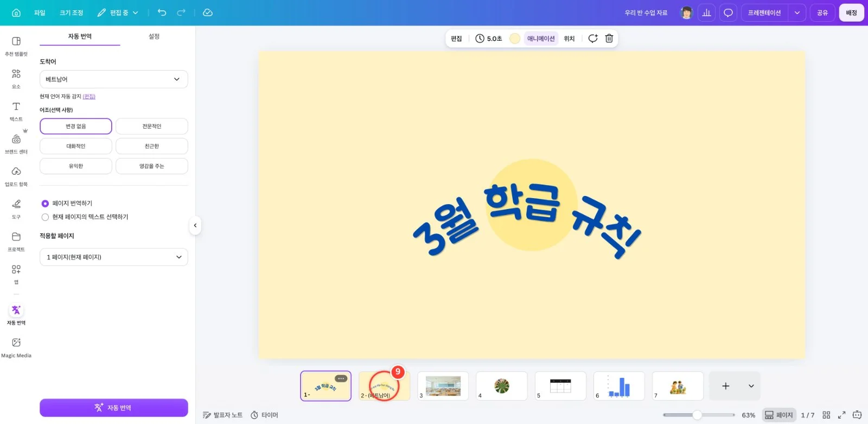Select 페이지 번역하기 radio option
868x424 pixels.
45,204
